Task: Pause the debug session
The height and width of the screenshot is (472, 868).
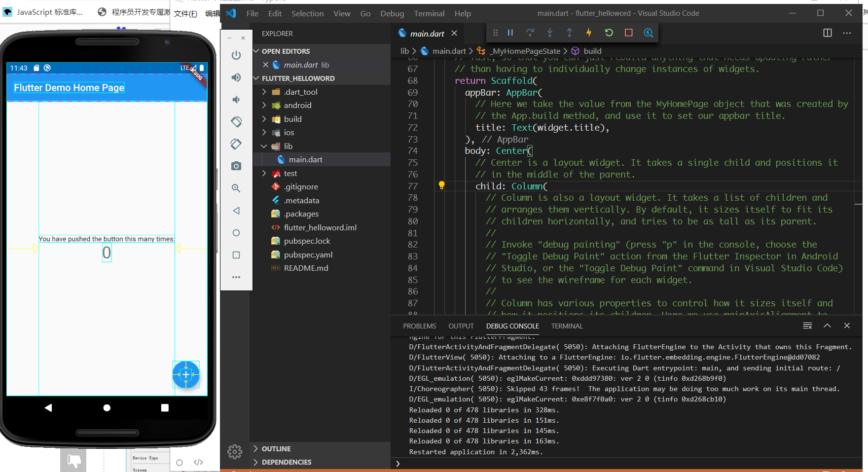Action: [x=510, y=33]
